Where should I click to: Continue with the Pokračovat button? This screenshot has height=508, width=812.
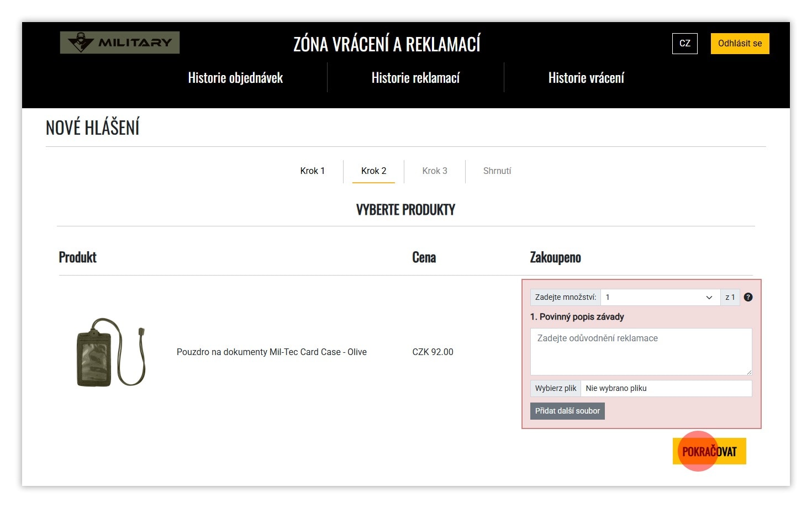[x=709, y=451]
